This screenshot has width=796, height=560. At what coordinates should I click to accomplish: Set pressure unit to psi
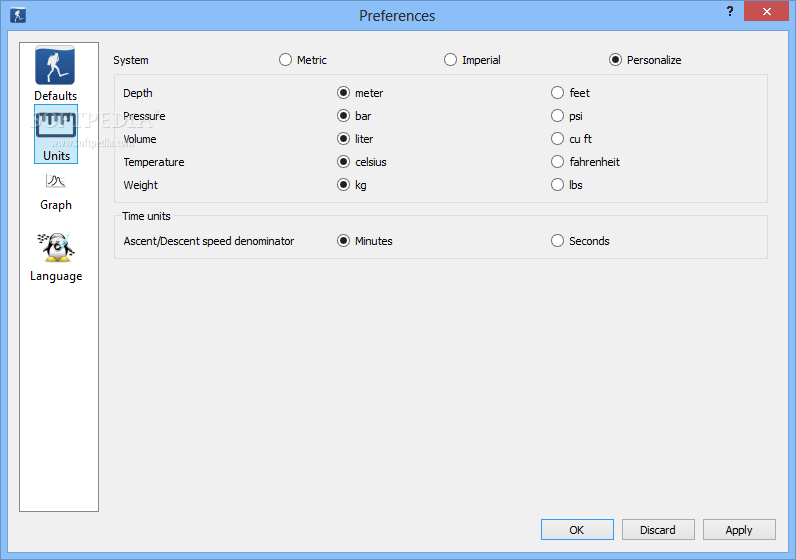tap(567, 116)
